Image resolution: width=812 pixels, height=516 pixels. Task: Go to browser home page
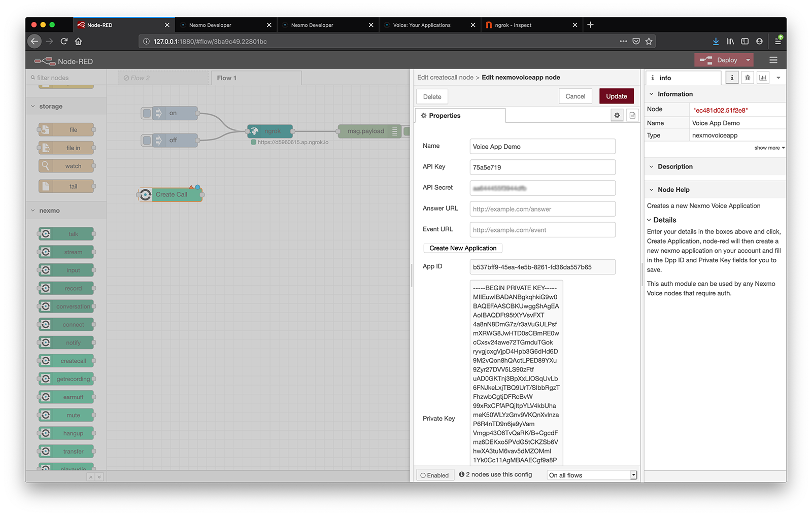[78, 41]
